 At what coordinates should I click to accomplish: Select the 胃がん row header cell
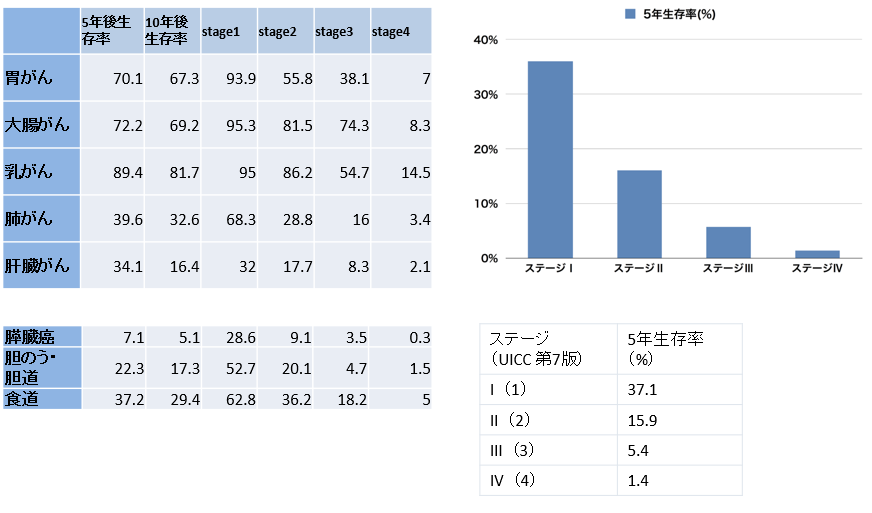tap(42, 77)
